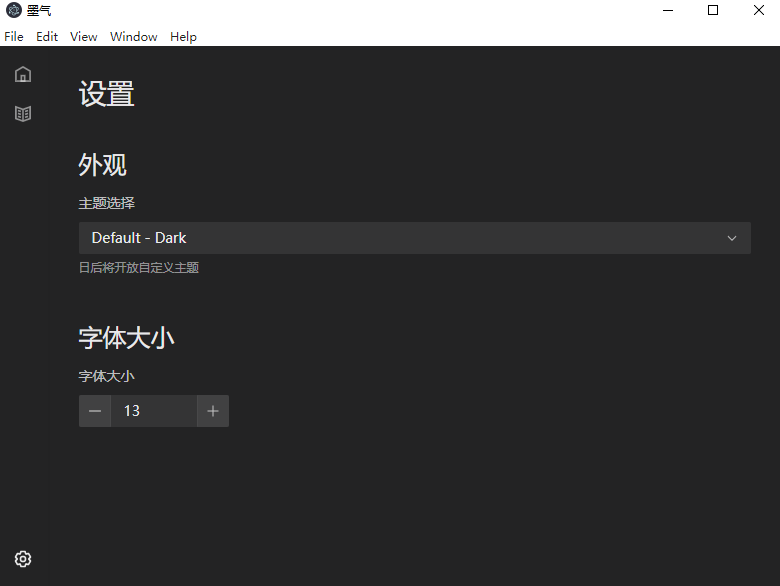Minimize the 墨气 window
The width and height of the screenshot is (780, 586).
pyautogui.click(x=668, y=10)
